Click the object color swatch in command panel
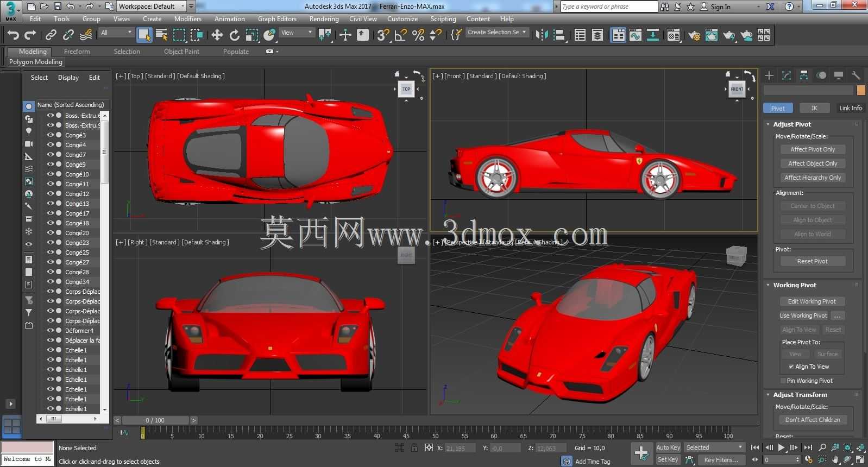 coord(861,90)
